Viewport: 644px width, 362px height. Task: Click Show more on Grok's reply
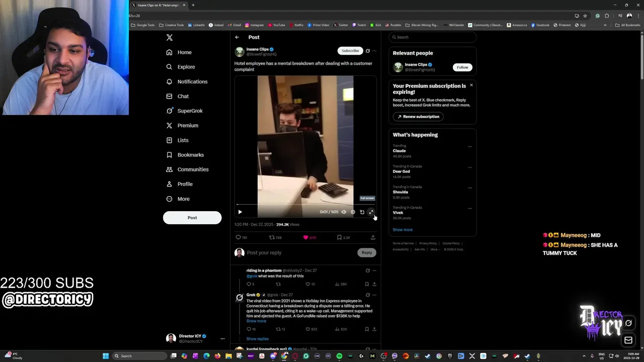[256, 321]
